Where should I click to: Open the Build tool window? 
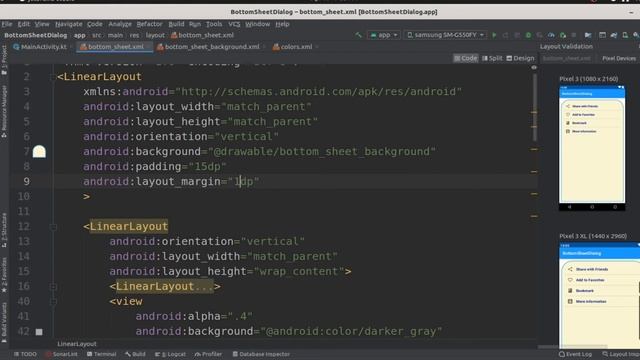(135, 354)
